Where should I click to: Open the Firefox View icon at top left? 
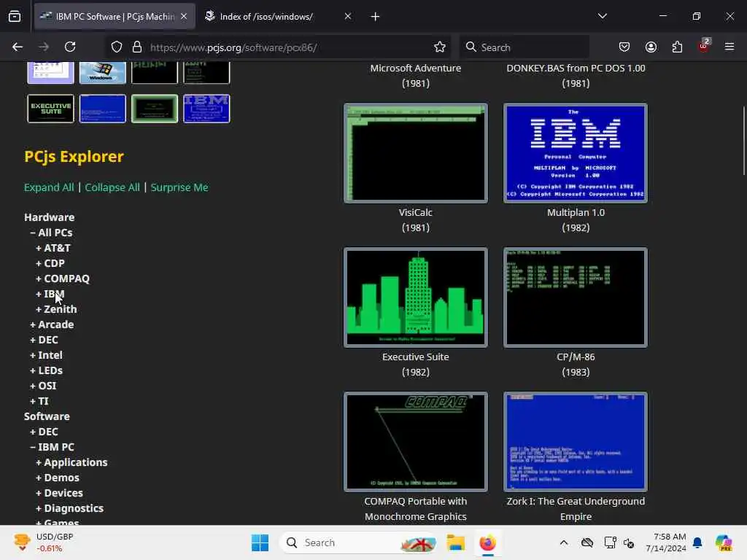[x=15, y=16]
